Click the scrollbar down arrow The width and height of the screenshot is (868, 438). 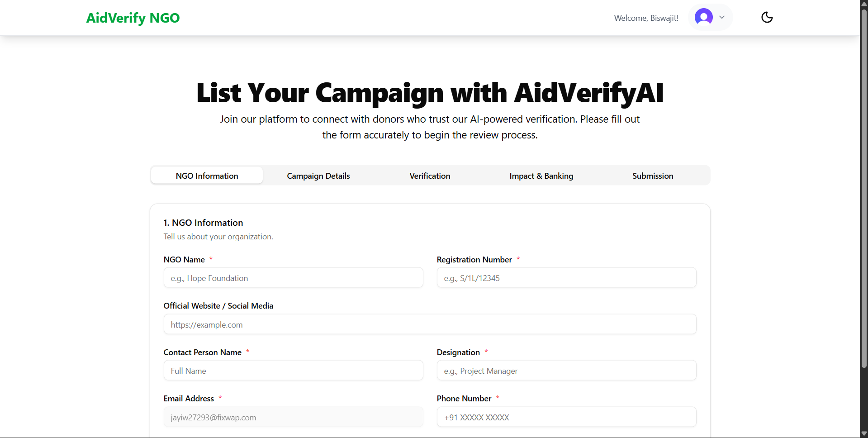point(864,434)
